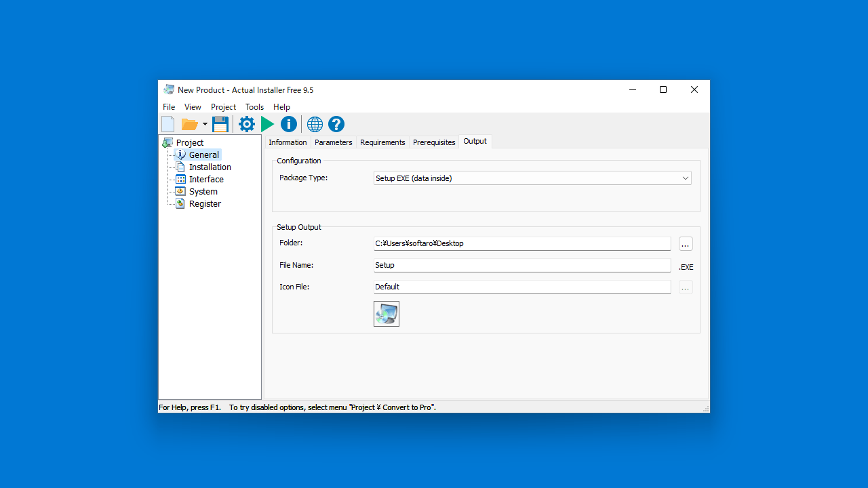This screenshot has width=868, height=488.
Task: Click the "For Help, press F1." status text
Action: [x=190, y=407]
